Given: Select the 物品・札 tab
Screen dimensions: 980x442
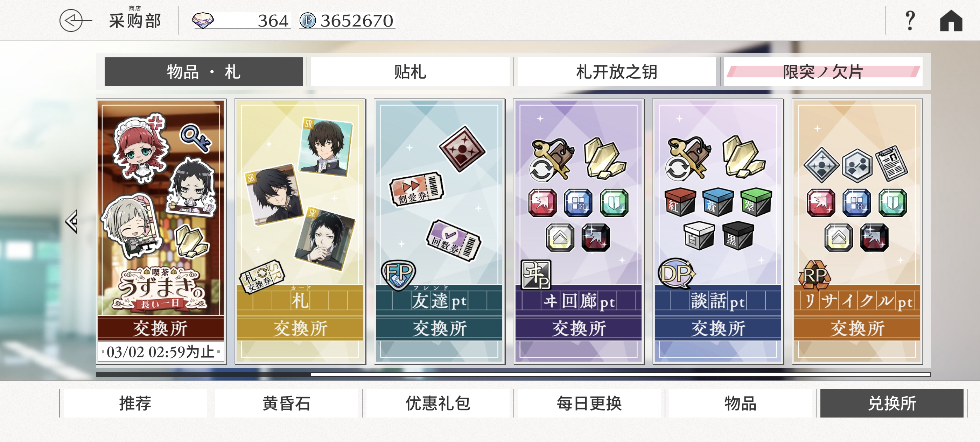Looking at the screenshot, I should coord(204,72).
